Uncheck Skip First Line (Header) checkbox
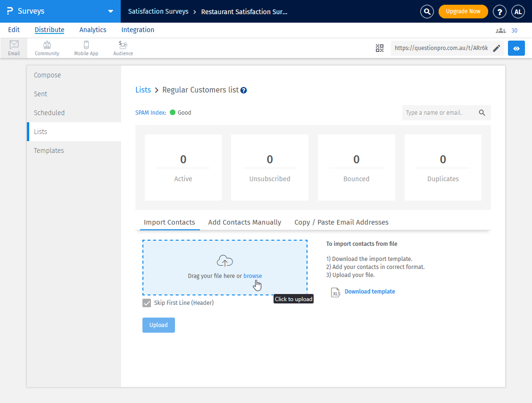The width and height of the screenshot is (532, 403). pos(147,303)
